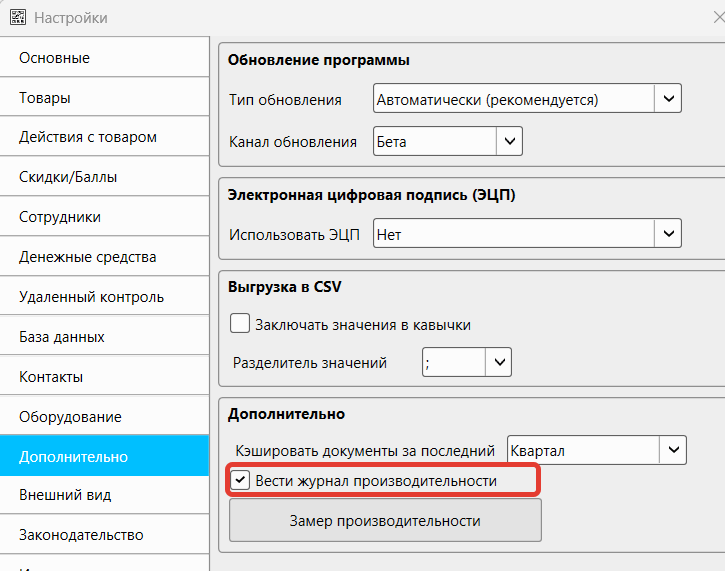The image size is (725, 571).
Task: Open the Канал обновления dropdown
Action: 509,142
